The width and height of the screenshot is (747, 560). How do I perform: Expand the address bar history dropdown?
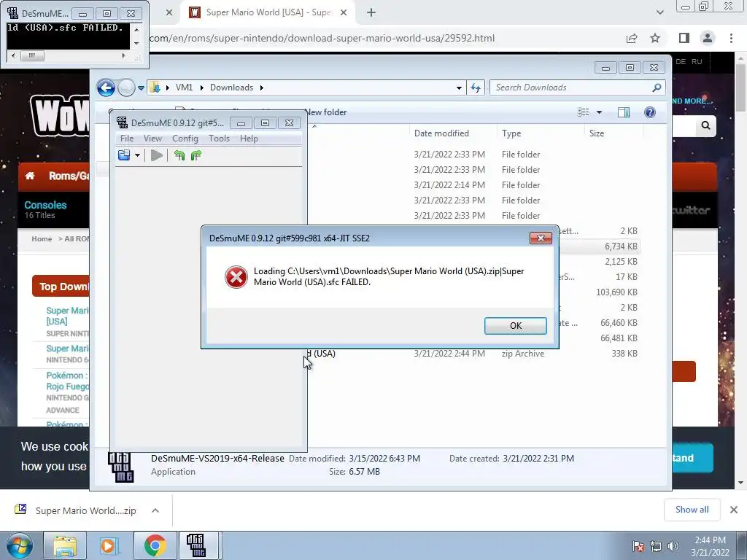(x=459, y=87)
